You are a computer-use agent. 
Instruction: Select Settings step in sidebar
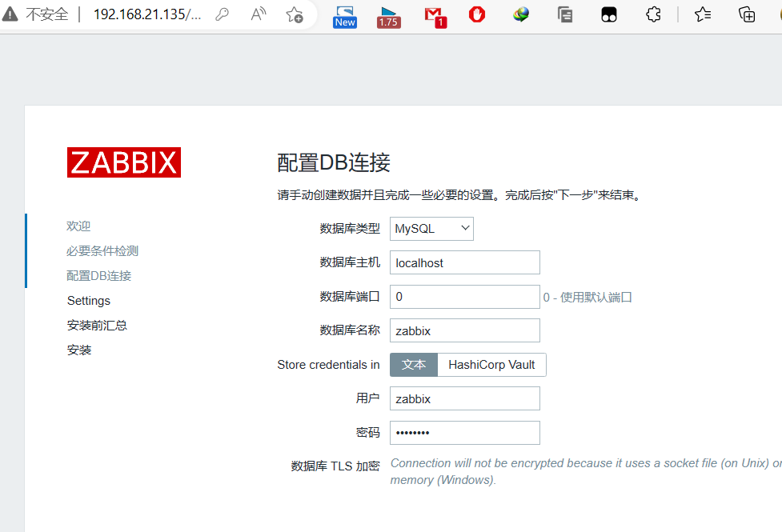point(89,301)
